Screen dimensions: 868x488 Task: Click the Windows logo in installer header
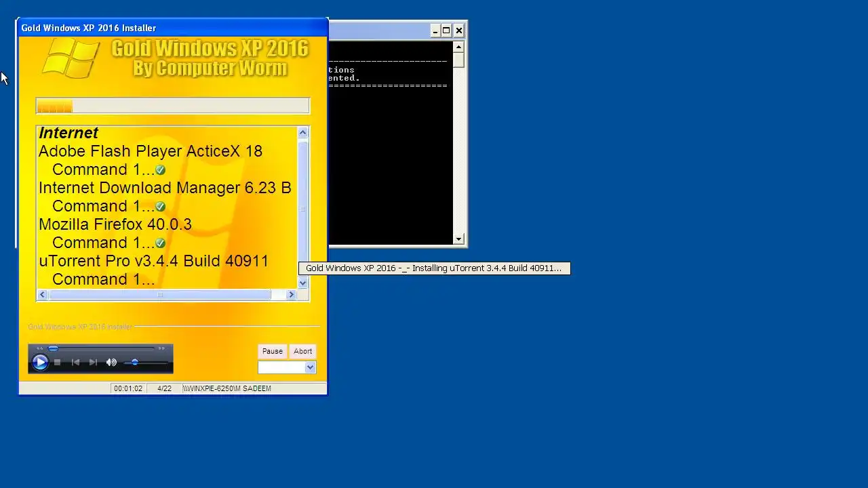point(71,58)
